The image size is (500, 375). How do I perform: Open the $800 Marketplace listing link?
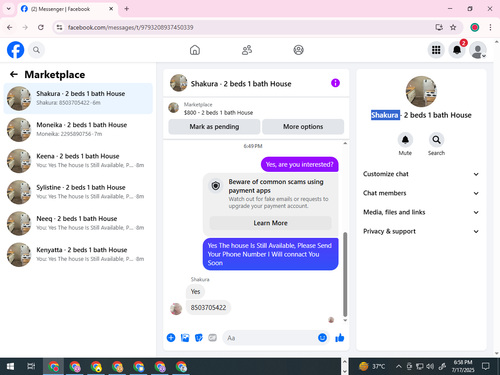[218, 113]
